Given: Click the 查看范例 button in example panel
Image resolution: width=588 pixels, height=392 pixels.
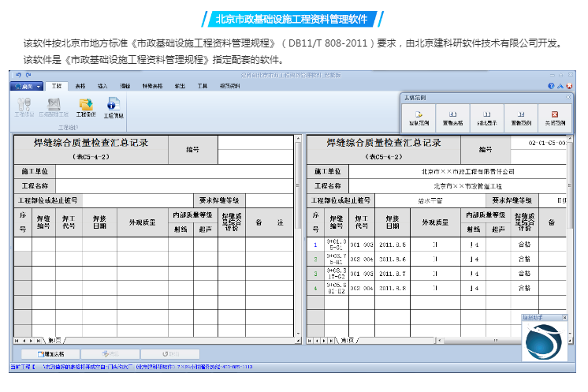Looking at the screenshot, I should tap(521, 118).
